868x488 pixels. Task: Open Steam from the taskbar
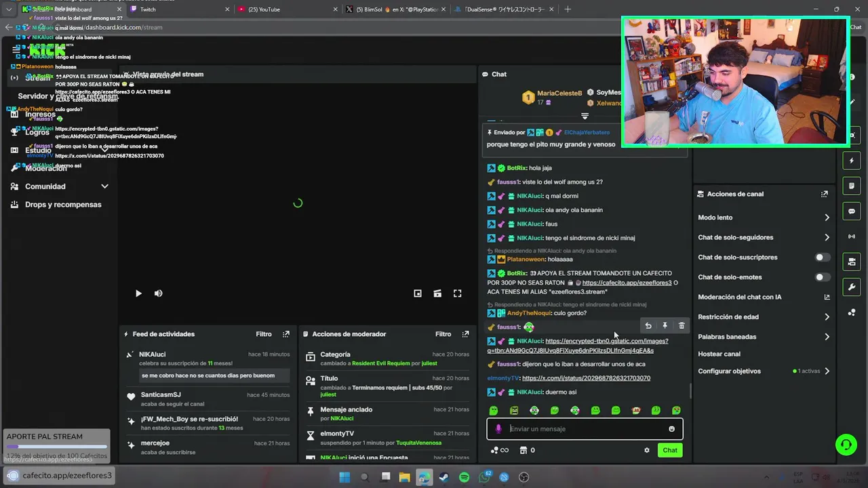[x=443, y=477]
